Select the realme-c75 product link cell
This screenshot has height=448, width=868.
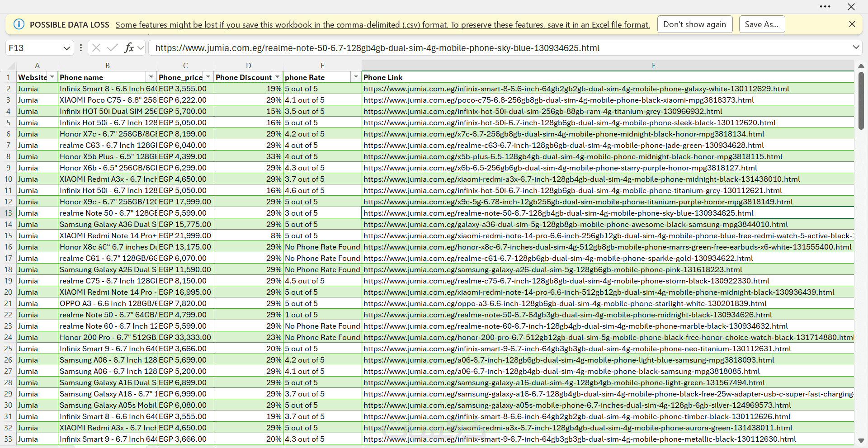(x=608, y=281)
